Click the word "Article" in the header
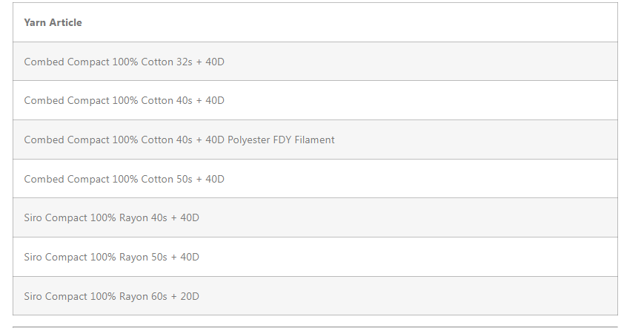 tap(65, 22)
